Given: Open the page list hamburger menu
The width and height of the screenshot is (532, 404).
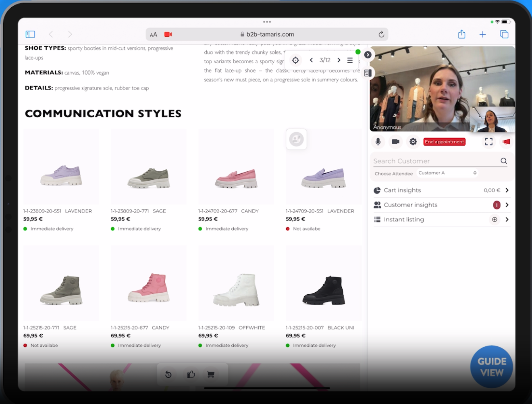Looking at the screenshot, I should pyautogui.click(x=350, y=60).
